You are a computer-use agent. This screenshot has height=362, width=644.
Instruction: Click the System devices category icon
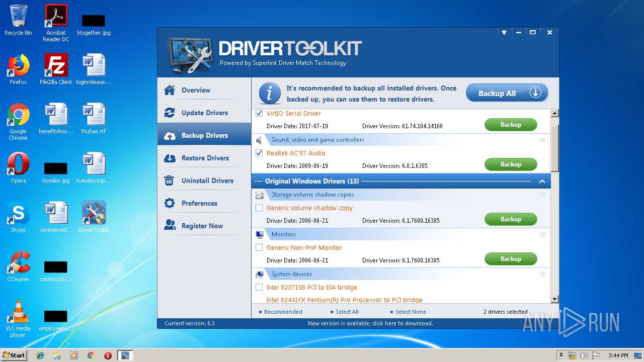pos(260,274)
